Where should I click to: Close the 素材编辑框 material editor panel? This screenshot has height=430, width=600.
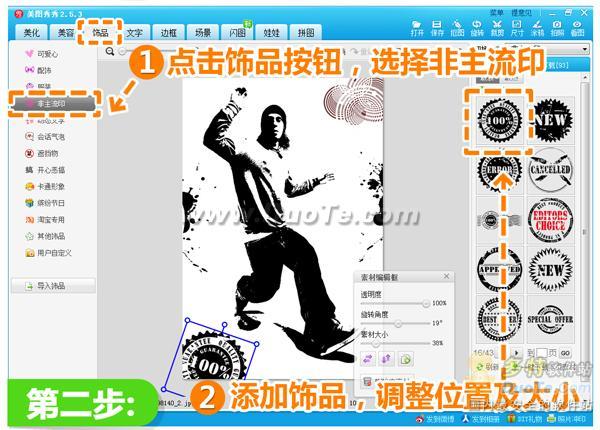447,276
